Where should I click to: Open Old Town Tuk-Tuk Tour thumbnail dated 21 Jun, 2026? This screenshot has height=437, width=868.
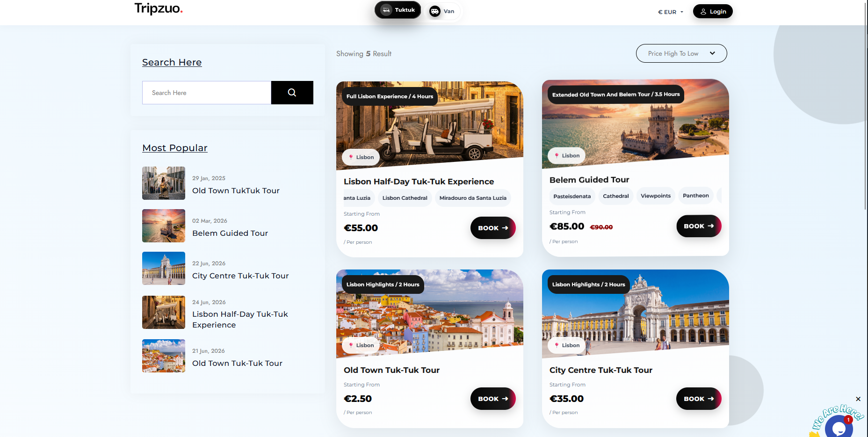pyautogui.click(x=164, y=356)
